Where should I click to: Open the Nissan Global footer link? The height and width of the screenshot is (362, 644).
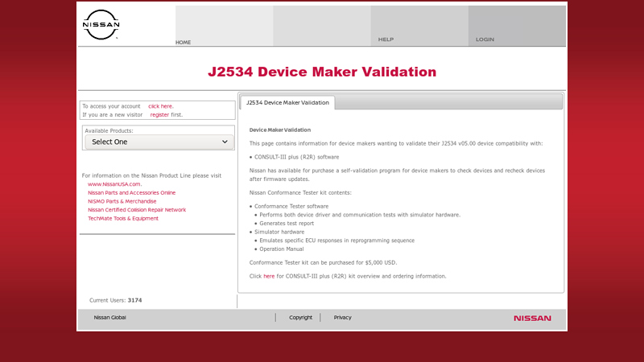pyautogui.click(x=109, y=317)
